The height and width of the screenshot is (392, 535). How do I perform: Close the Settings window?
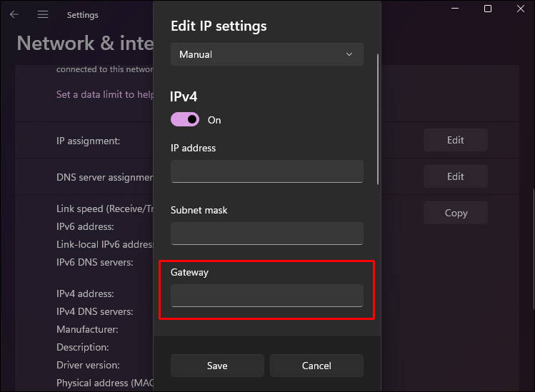(x=521, y=9)
